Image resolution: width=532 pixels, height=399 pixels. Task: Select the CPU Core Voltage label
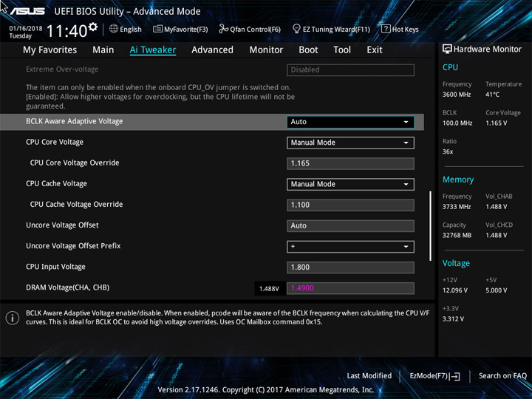[55, 142]
